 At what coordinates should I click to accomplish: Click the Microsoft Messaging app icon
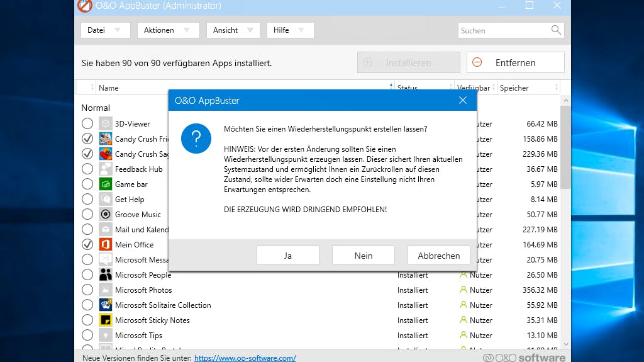[106, 259]
